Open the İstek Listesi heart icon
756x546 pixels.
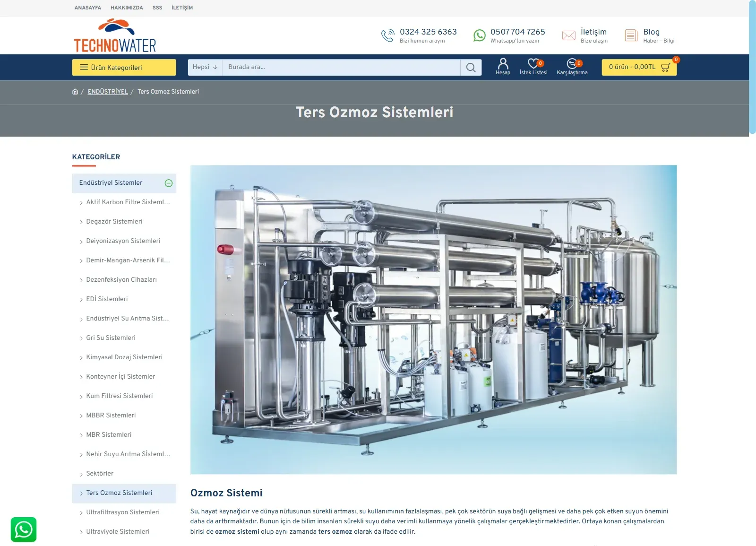533,67
